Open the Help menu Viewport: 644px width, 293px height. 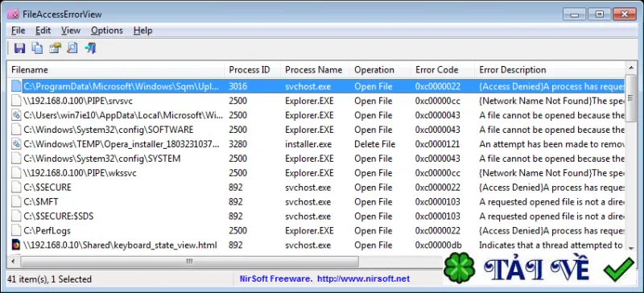point(143,31)
